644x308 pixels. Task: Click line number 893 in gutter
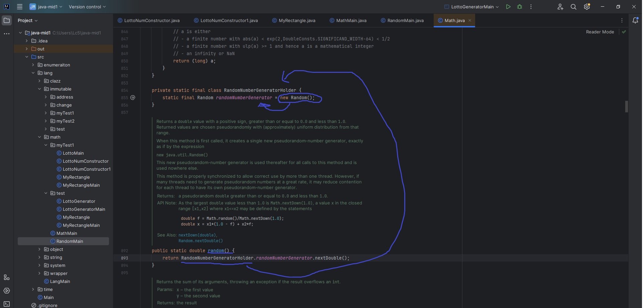point(124,258)
